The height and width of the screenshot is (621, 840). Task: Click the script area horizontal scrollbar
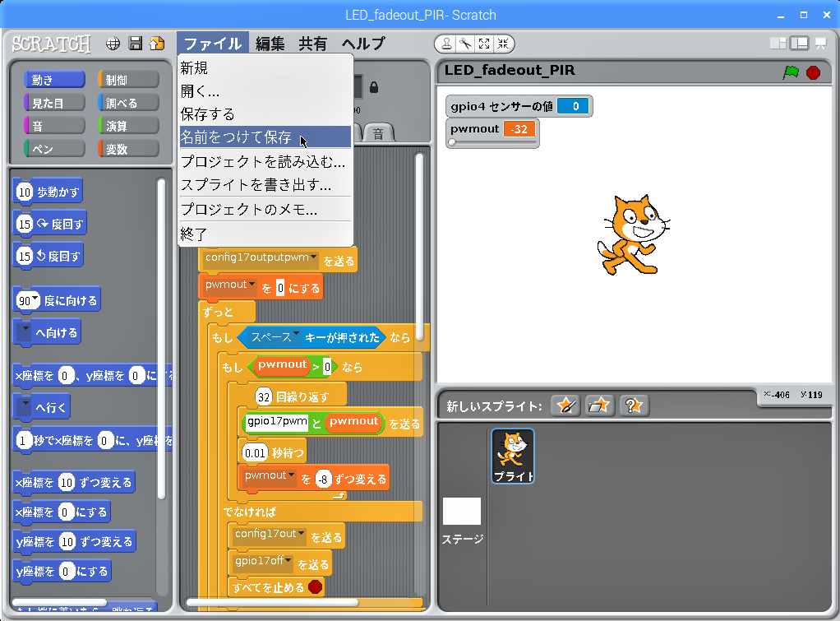click(272, 603)
